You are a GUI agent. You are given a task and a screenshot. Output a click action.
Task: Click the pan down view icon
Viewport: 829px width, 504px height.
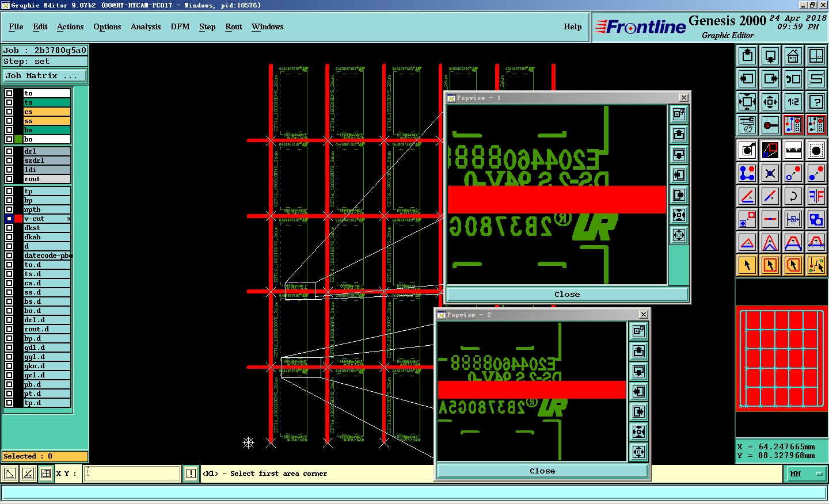[x=770, y=56]
